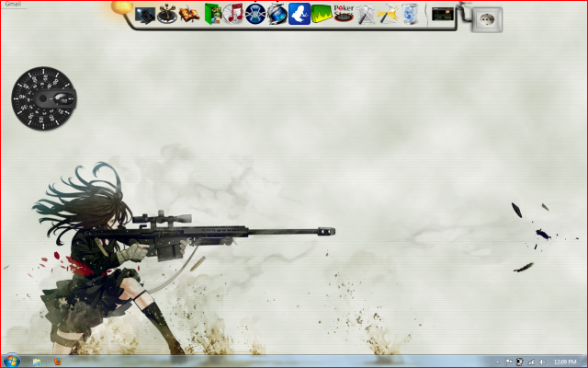Open the network signal tray icon
588x368 pixels.
click(531, 362)
